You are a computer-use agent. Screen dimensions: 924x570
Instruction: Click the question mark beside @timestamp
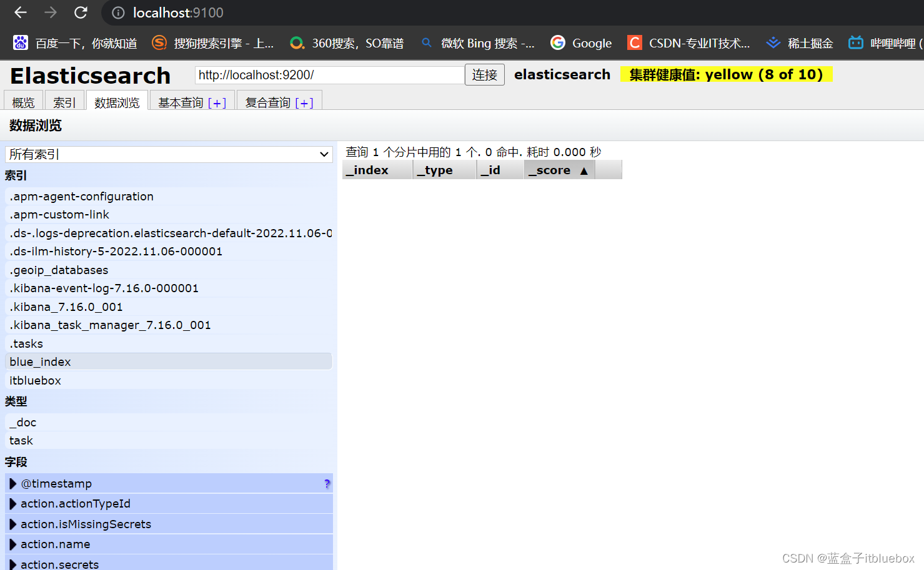pyautogui.click(x=327, y=483)
